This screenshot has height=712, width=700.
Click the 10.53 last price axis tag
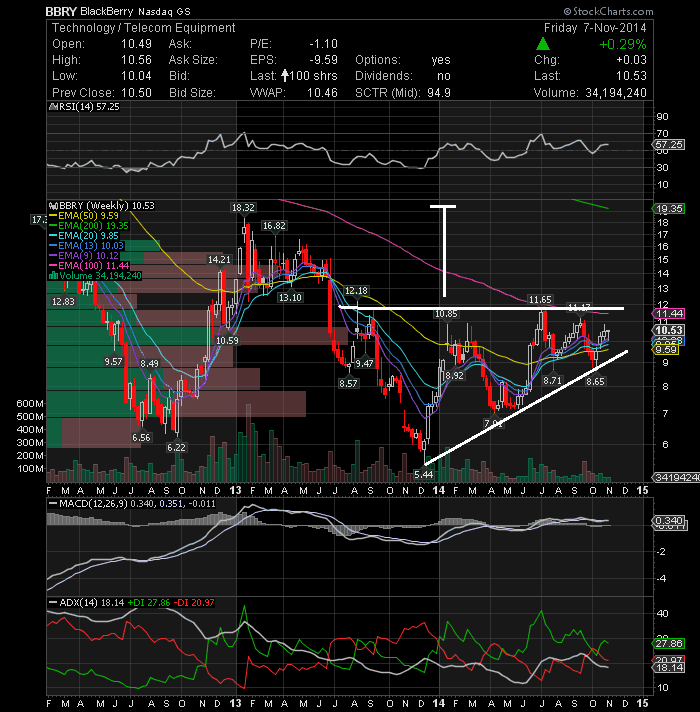pyautogui.click(x=669, y=330)
